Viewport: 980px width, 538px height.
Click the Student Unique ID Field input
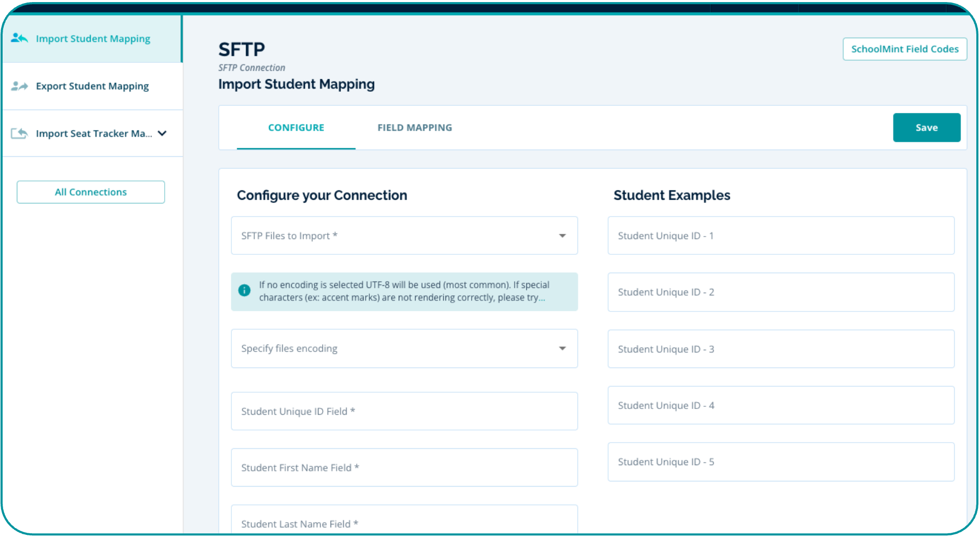click(404, 412)
